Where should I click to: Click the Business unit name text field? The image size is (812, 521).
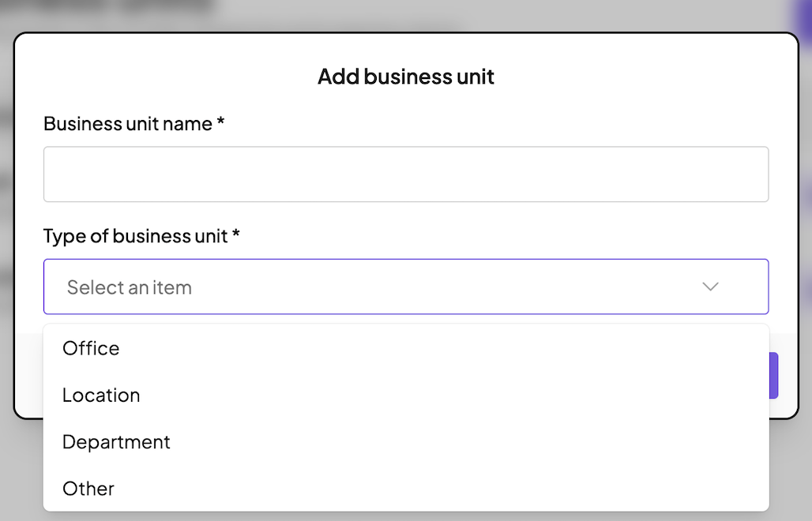[x=405, y=174]
